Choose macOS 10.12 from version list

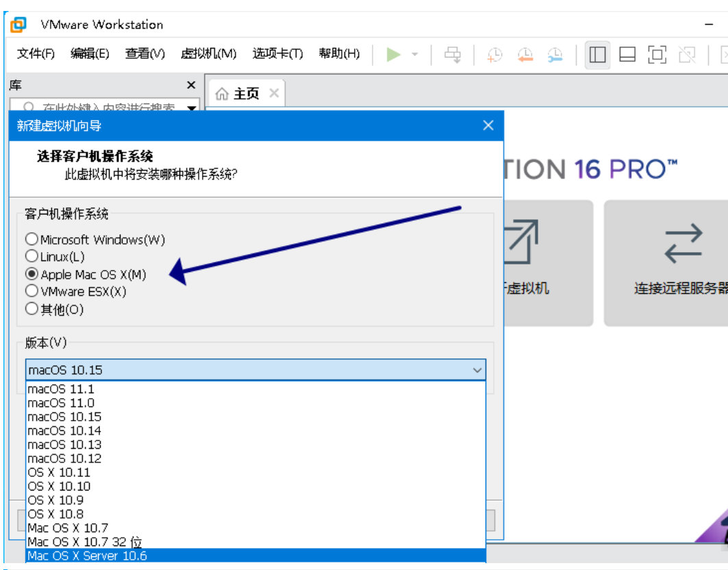click(x=255, y=458)
